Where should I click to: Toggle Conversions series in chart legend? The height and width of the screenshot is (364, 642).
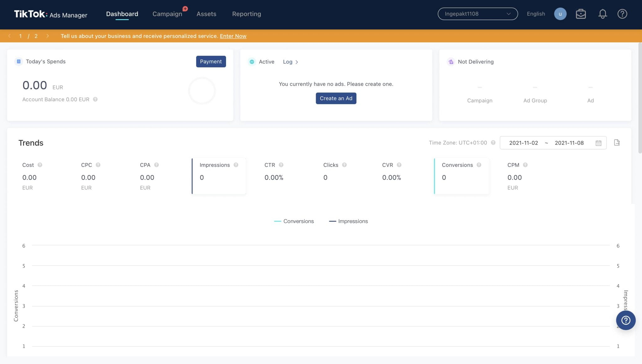tap(294, 221)
